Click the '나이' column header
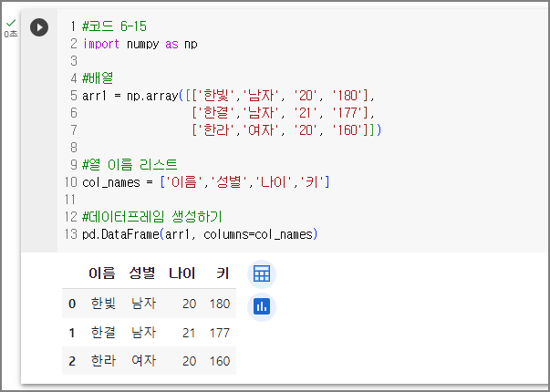 click(x=182, y=273)
